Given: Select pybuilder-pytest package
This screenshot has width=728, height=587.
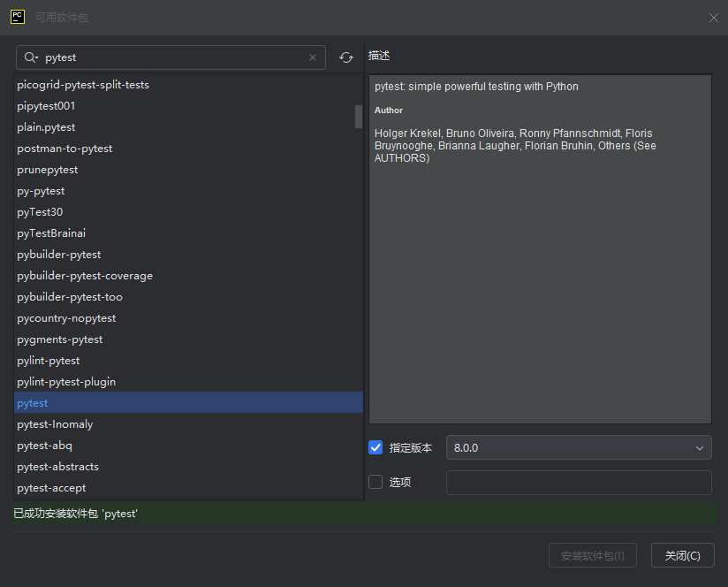Looking at the screenshot, I should (x=188, y=255).
